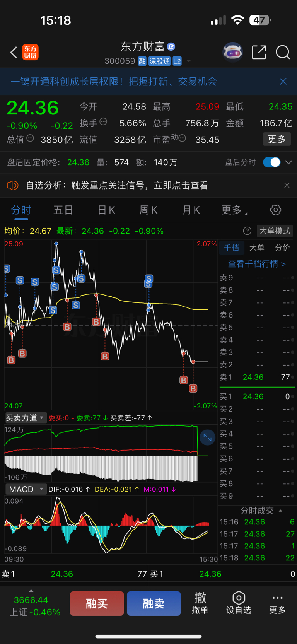
Task: Open the 自选分析 signal message
Action: (x=117, y=185)
